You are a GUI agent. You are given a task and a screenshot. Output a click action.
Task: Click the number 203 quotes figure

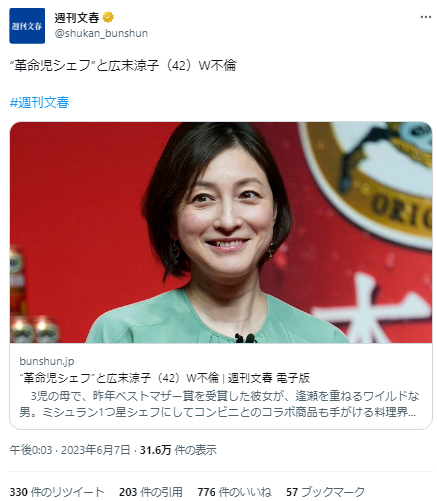[x=128, y=492]
